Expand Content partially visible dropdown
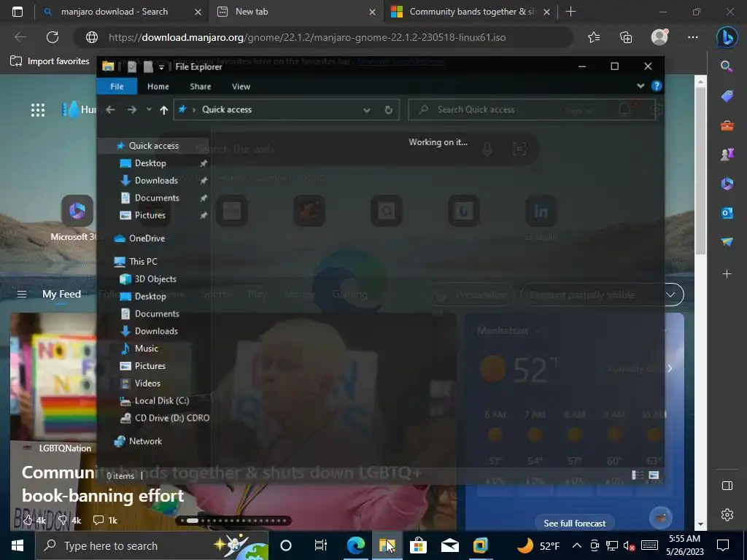This screenshot has height=560, width=747. click(x=670, y=295)
